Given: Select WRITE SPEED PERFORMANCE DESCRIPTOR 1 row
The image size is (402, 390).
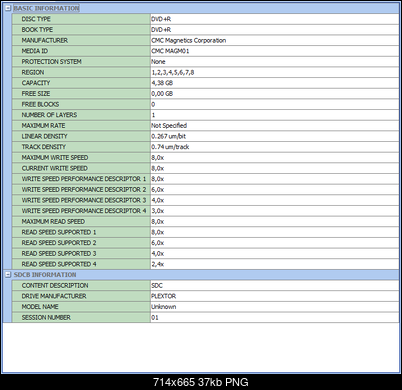Looking at the screenshot, I should point(205,179).
